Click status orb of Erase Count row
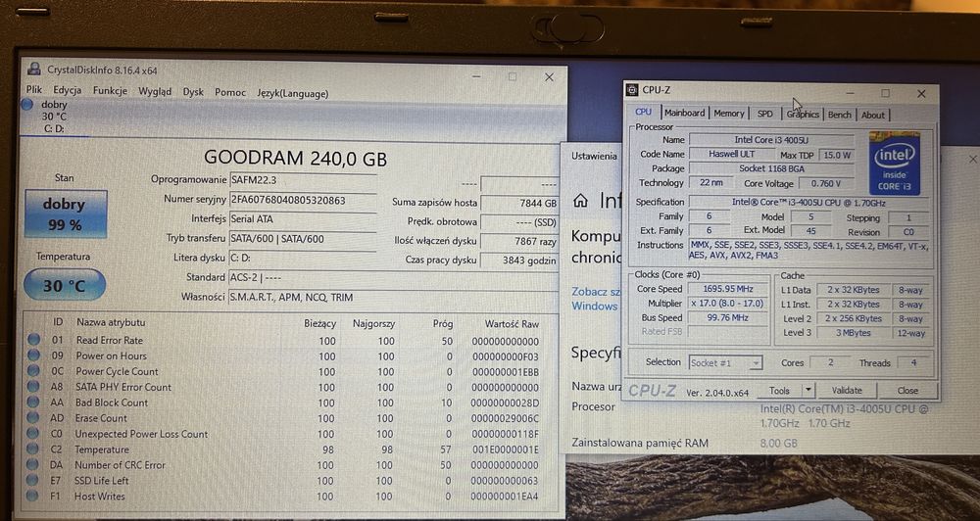The width and height of the screenshot is (980, 521). (33, 418)
